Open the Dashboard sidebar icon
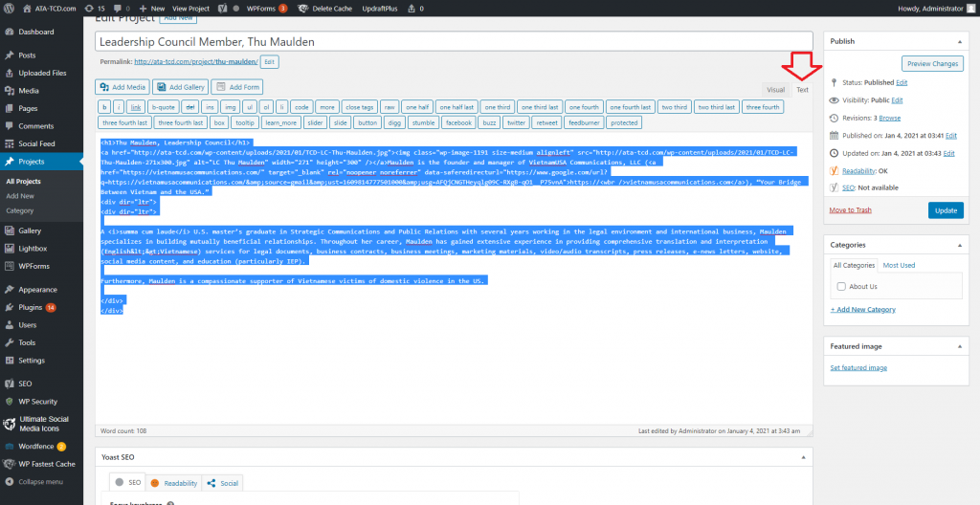 [9, 32]
